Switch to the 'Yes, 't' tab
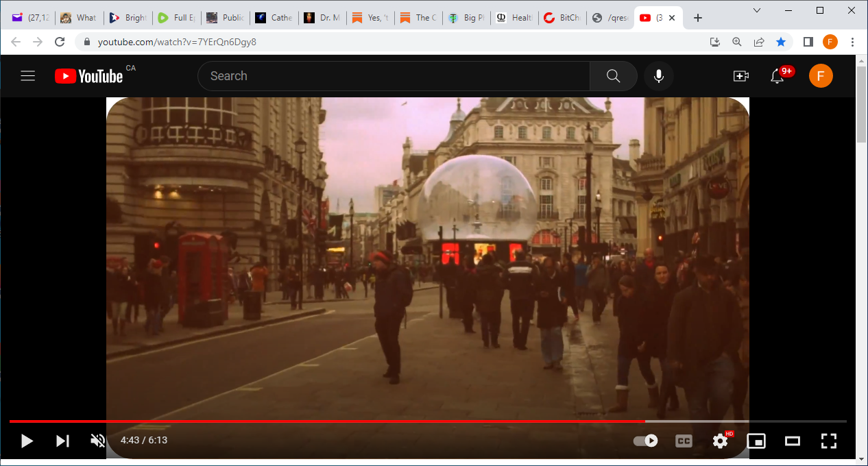The height and width of the screenshot is (466, 868). click(x=370, y=18)
